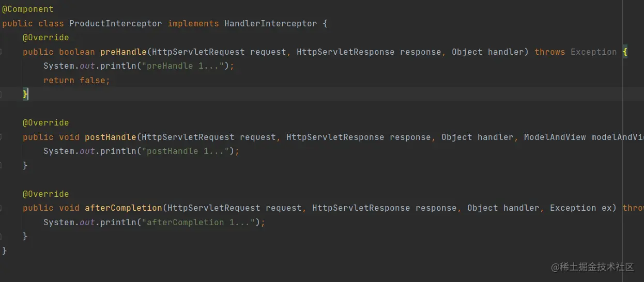Click the italic out on afterCompletion print line
This screenshot has width=644, height=282.
(87, 222)
